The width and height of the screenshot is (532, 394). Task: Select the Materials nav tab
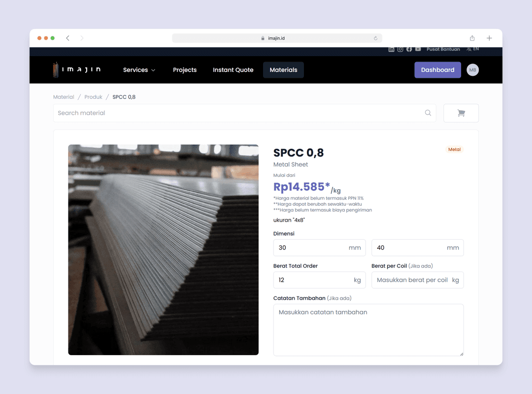283,70
